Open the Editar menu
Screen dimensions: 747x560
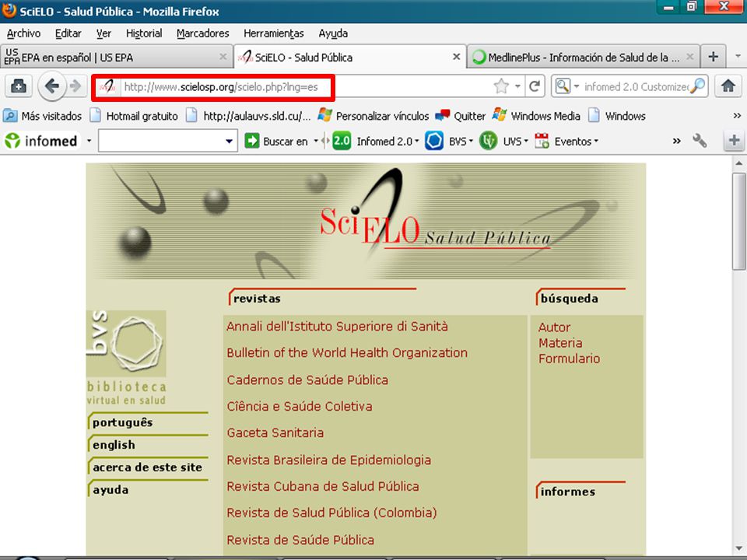pyautogui.click(x=68, y=33)
